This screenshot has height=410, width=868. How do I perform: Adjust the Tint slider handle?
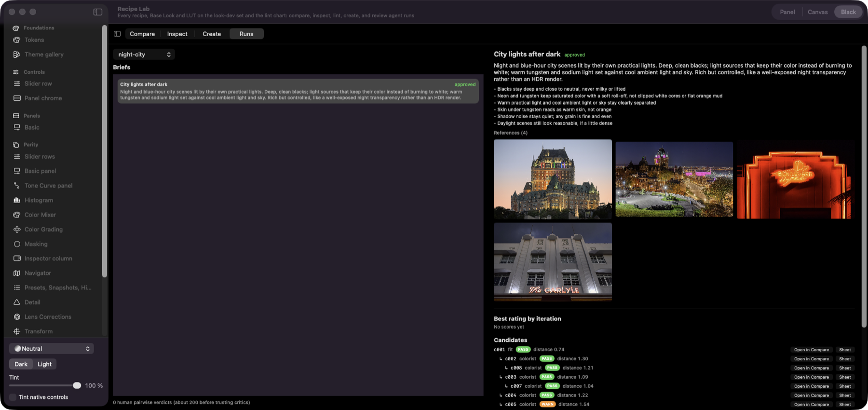77,385
